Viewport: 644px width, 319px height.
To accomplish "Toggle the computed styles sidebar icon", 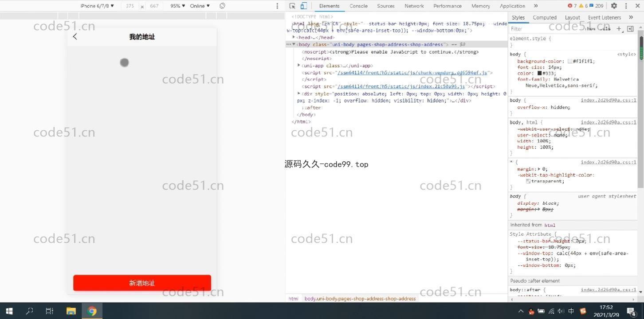I will click(x=630, y=29).
